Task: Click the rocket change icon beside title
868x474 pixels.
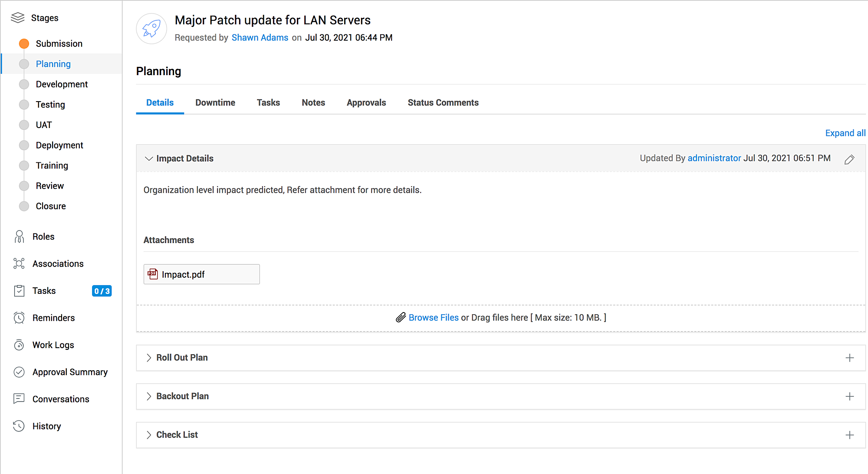Action: [151, 29]
